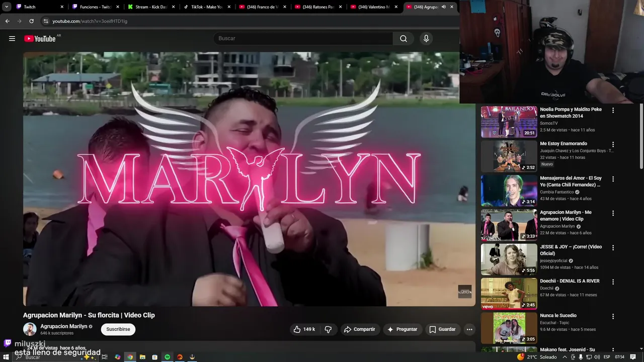644x362 pixels.
Task: Open Spotify from the taskbar
Action: click(x=167, y=357)
